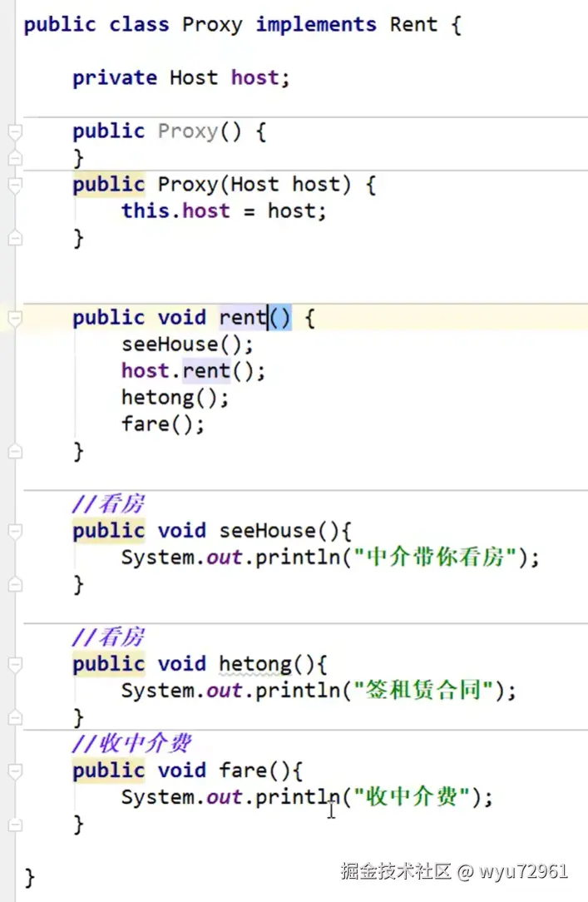
Task: Click the class name 'Proxy' in the header
Action: click(212, 25)
